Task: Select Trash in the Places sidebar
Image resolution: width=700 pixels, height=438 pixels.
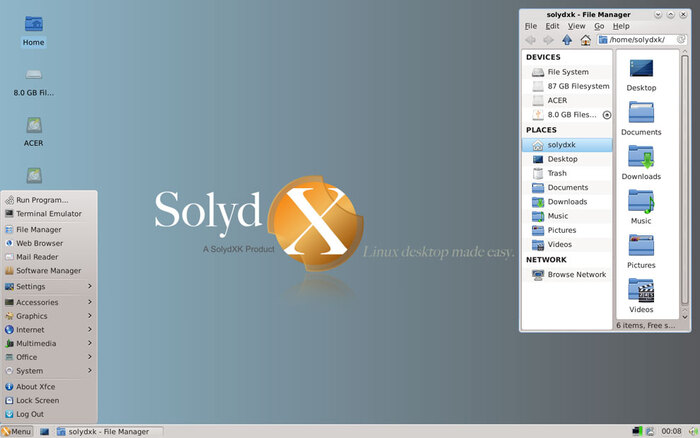Action: 557,173
